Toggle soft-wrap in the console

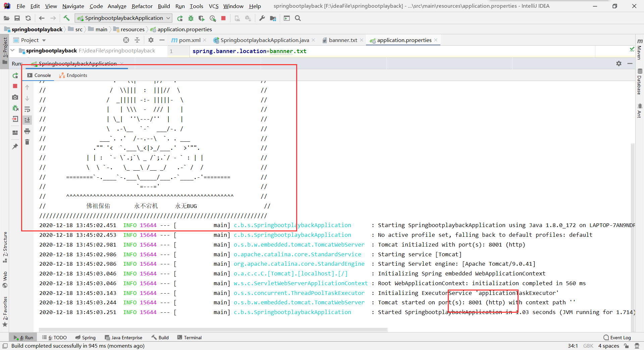(x=27, y=109)
